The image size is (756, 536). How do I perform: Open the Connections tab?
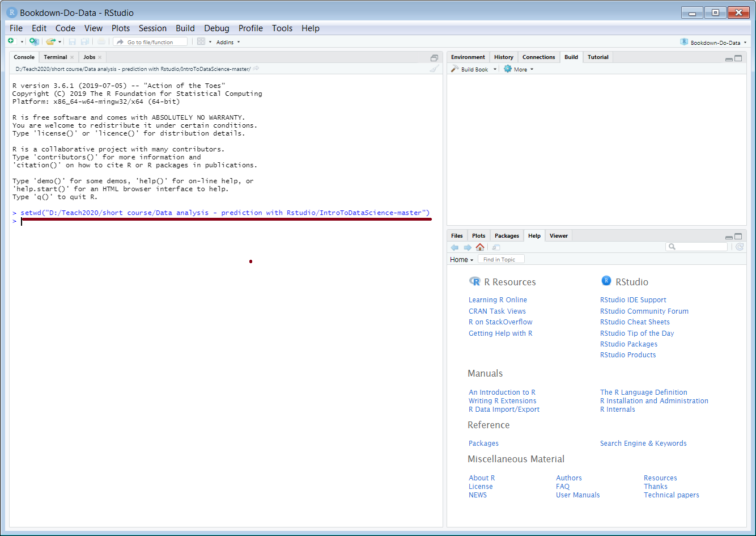pos(539,57)
